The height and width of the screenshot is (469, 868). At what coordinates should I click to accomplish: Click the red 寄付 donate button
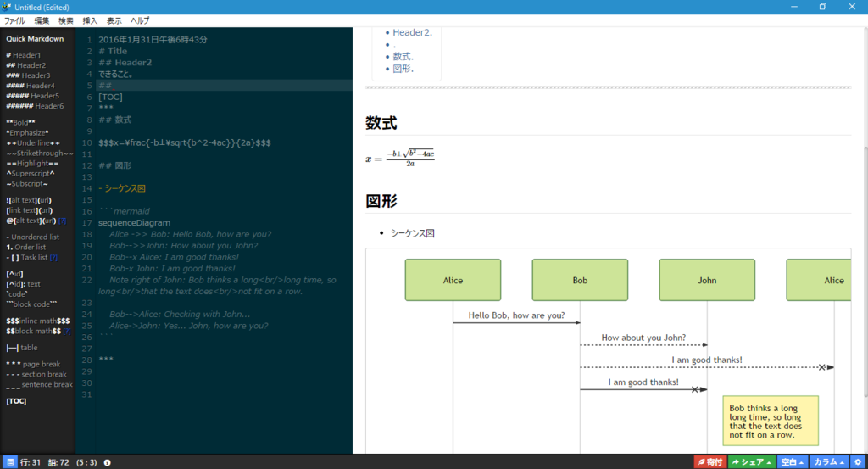[x=709, y=462]
